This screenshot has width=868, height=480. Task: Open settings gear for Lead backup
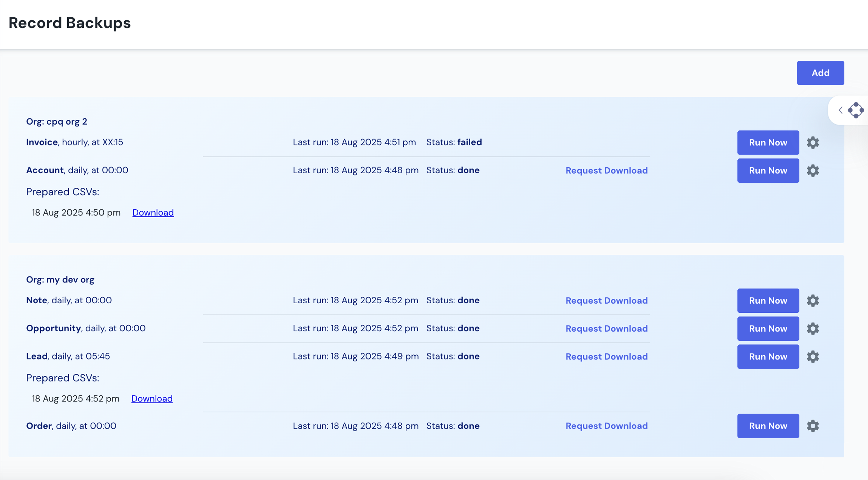(x=813, y=356)
